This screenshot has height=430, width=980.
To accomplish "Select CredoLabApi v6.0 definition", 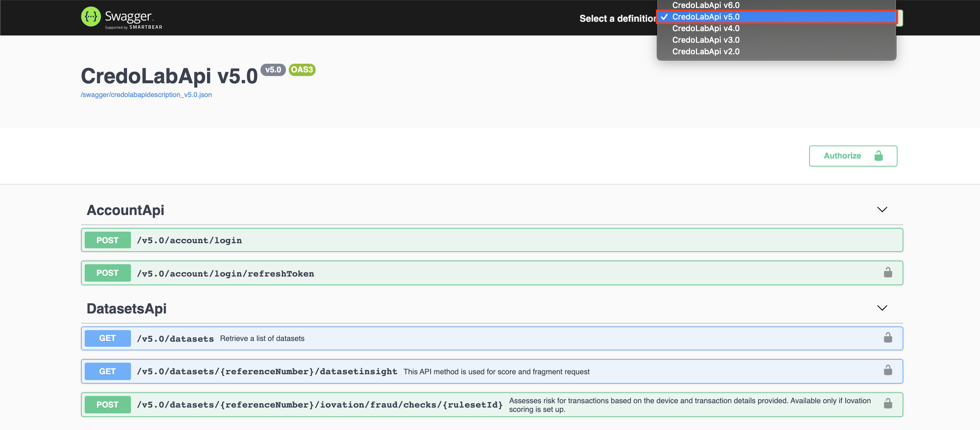I will 777,5.
